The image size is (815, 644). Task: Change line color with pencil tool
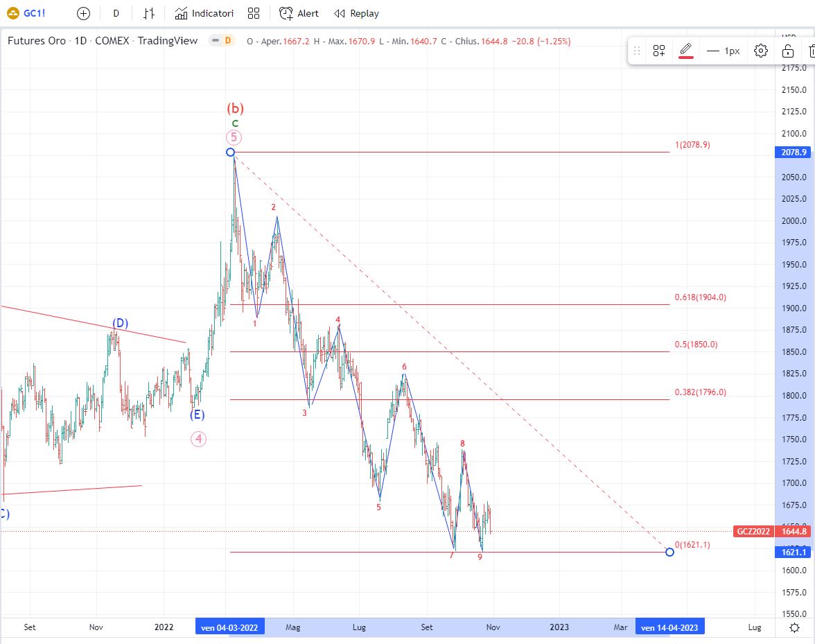point(685,51)
